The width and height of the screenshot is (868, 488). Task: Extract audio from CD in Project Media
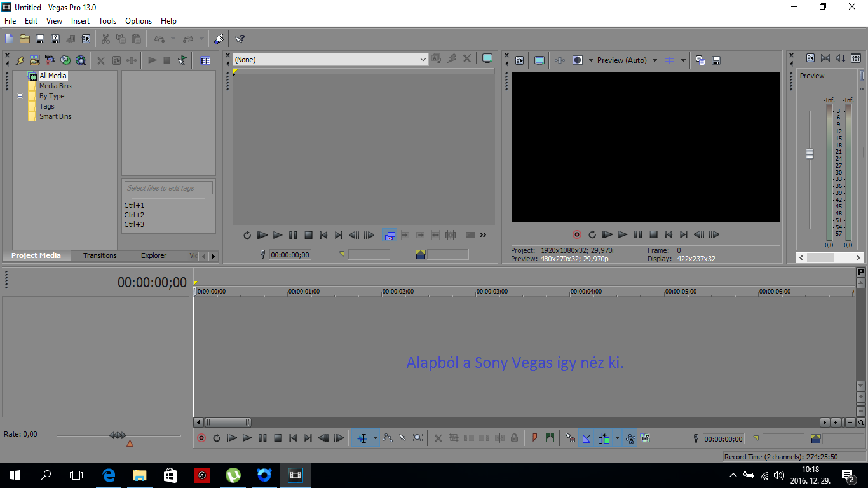tap(65, 60)
